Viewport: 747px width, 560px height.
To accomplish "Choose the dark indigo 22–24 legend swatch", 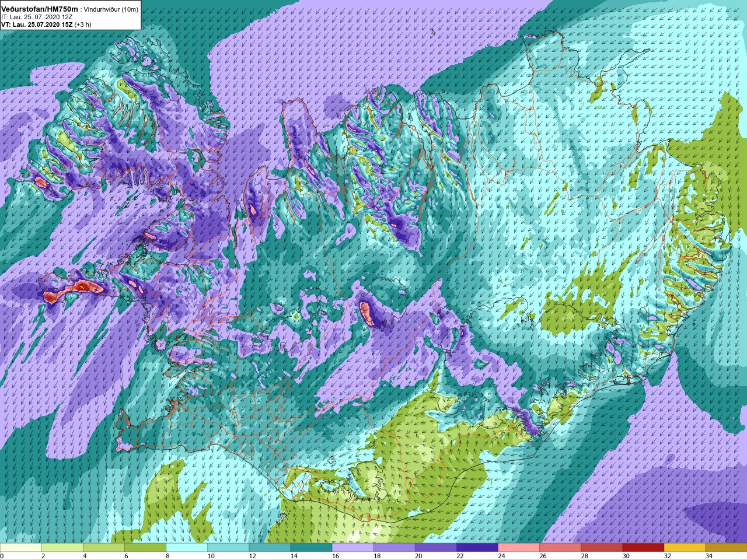I will [x=477, y=548].
